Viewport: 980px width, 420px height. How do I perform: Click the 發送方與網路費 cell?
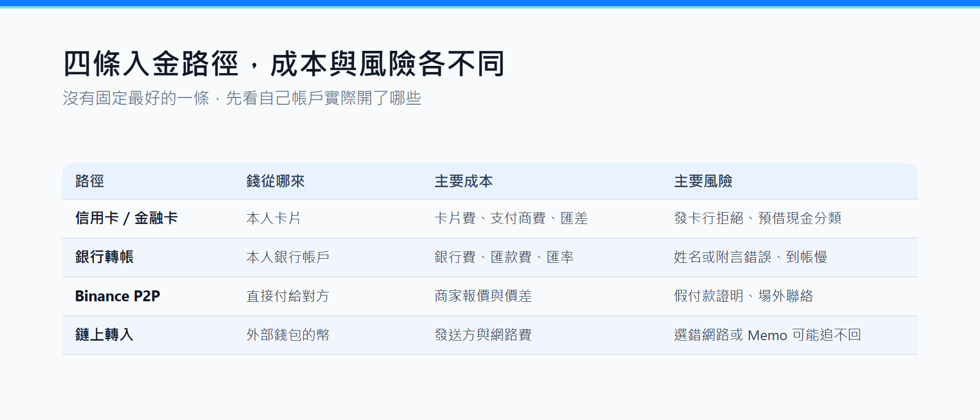pyautogui.click(x=483, y=335)
